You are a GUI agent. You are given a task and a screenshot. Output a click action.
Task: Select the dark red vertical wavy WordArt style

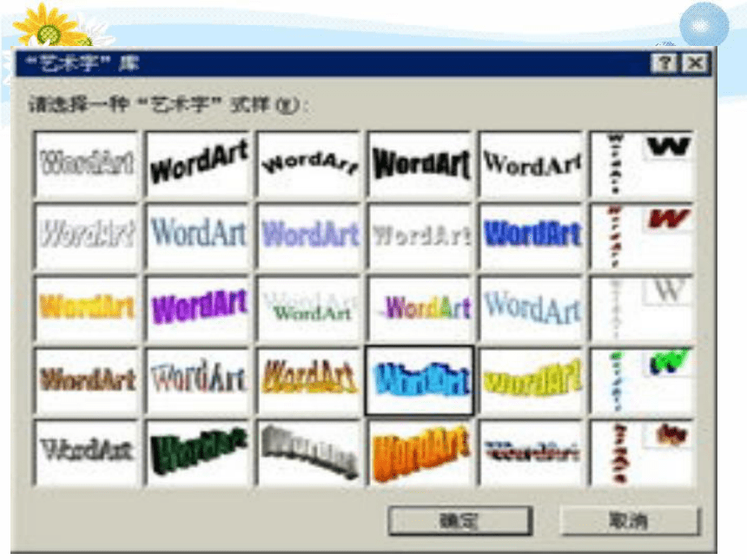[x=642, y=453]
